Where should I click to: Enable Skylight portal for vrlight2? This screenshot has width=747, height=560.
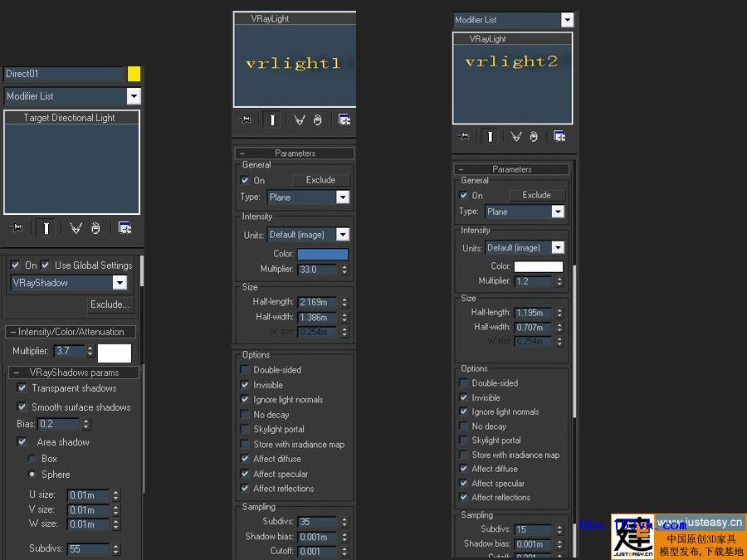pyautogui.click(x=463, y=440)
